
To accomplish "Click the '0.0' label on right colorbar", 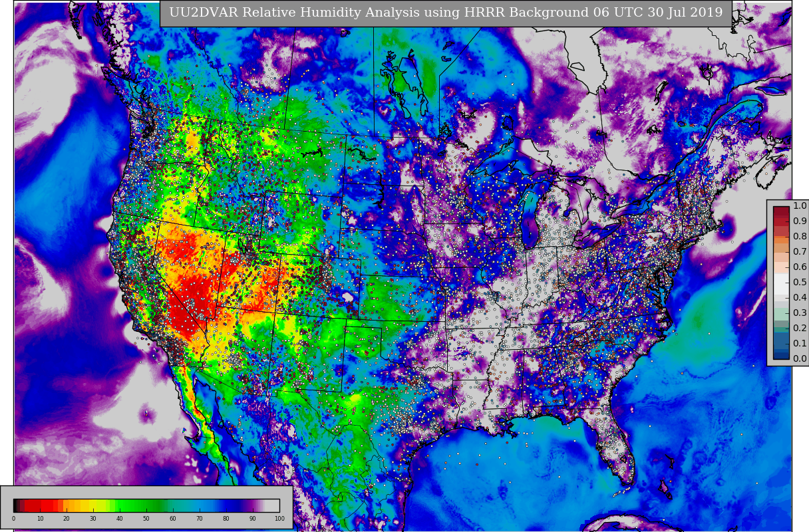I will coord(800,359).
